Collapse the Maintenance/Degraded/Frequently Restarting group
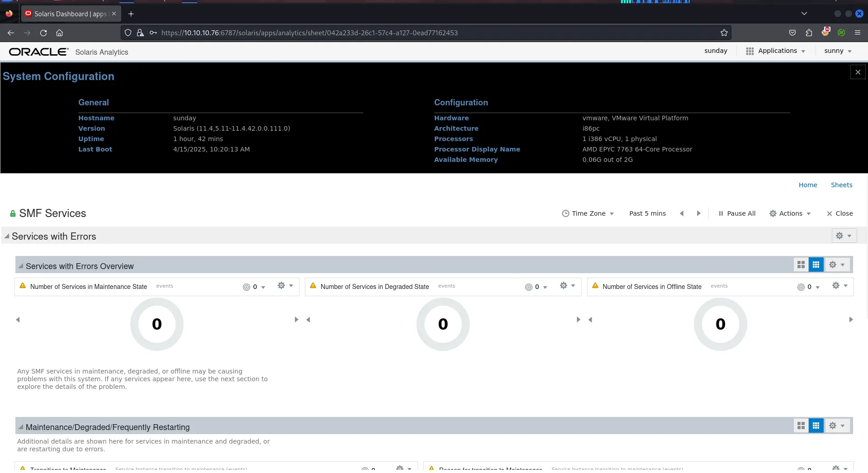The height and width of the screenshot is (473, 868). coord(21,427)
